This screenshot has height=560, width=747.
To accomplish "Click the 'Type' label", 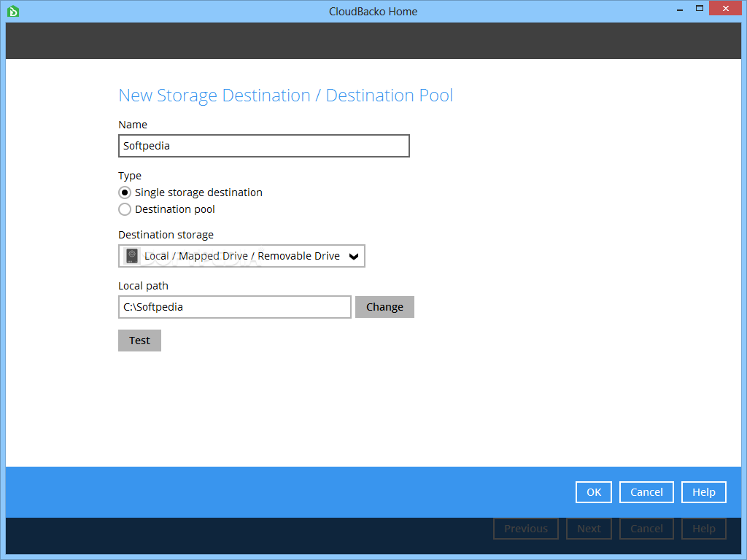I will click(130, 176).
